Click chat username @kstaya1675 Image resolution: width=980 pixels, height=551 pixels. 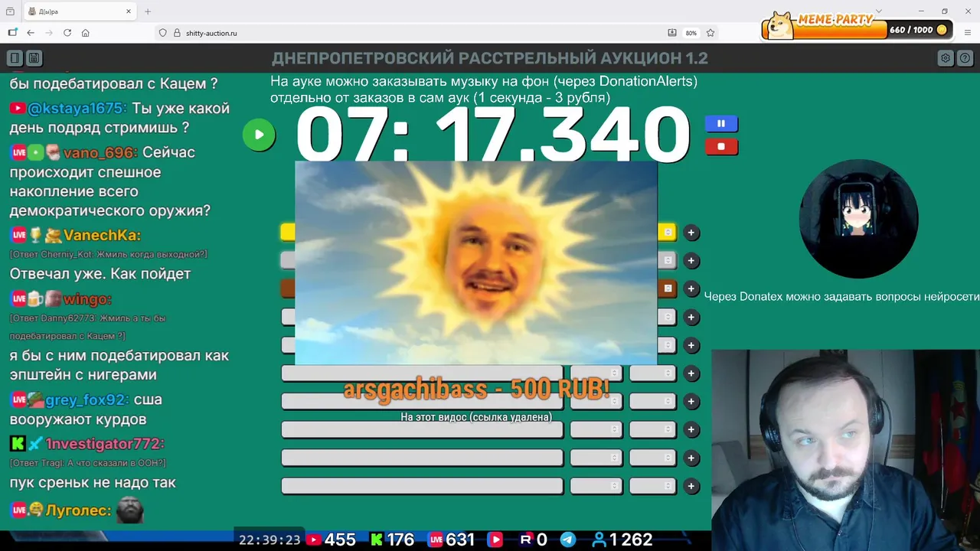click(x=77, y=108)
